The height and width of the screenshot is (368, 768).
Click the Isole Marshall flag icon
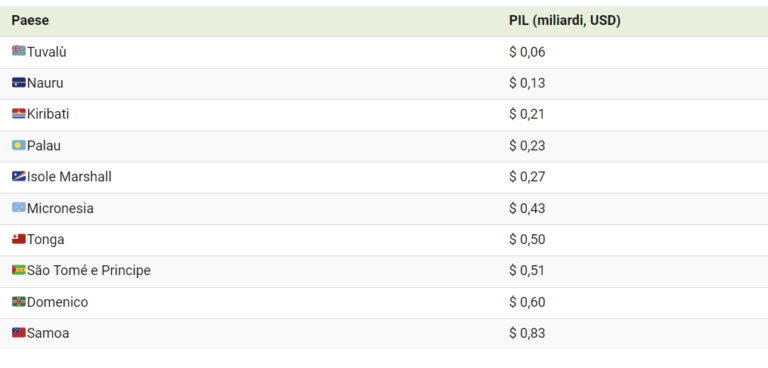(19, 176)
